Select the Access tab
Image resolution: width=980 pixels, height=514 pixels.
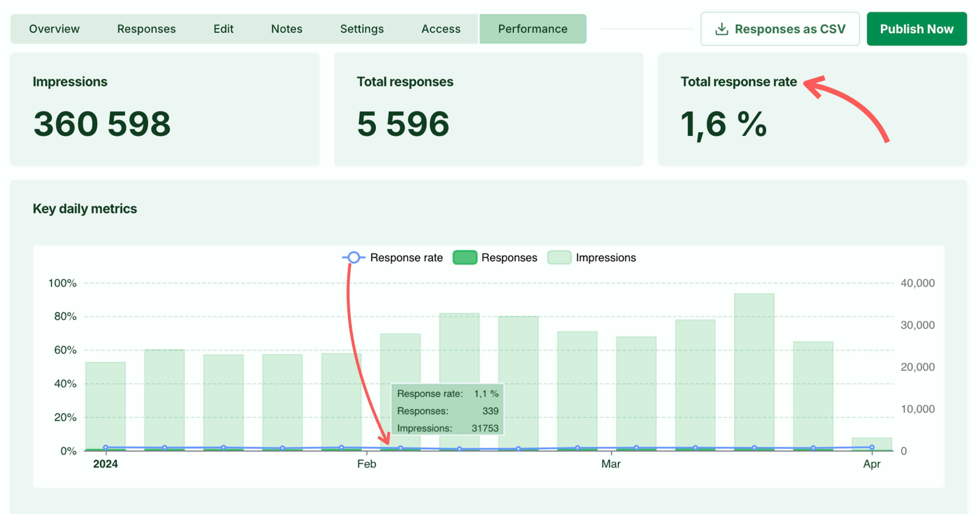tap(440, 29)
